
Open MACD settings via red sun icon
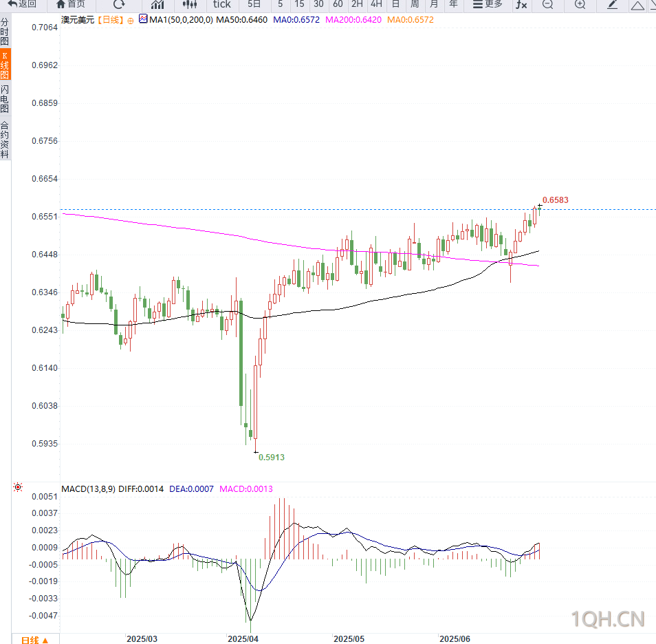coord(18,487)
